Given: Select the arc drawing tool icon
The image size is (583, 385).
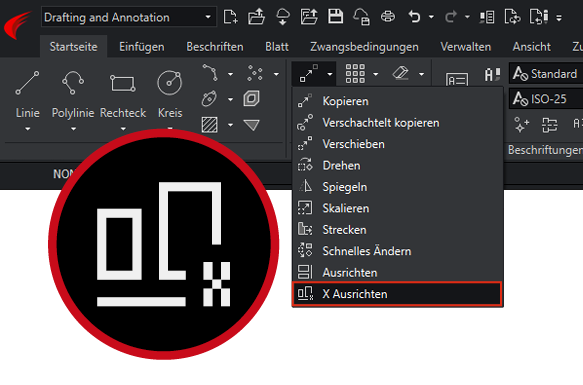Looking at the screenshot, I should [x=211, y=73].
